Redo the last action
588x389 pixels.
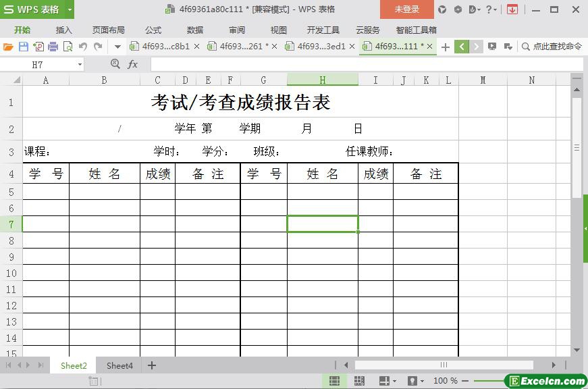(98, 47)
